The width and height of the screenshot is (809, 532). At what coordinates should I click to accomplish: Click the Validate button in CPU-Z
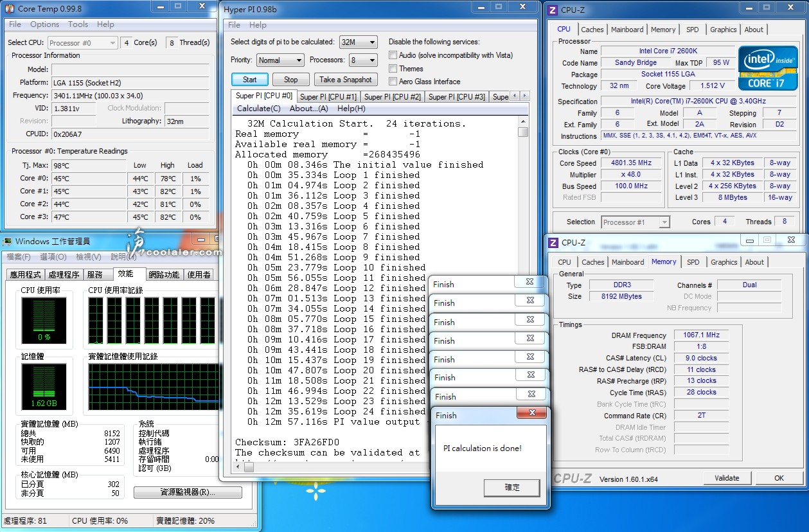[x=727, y=478]
